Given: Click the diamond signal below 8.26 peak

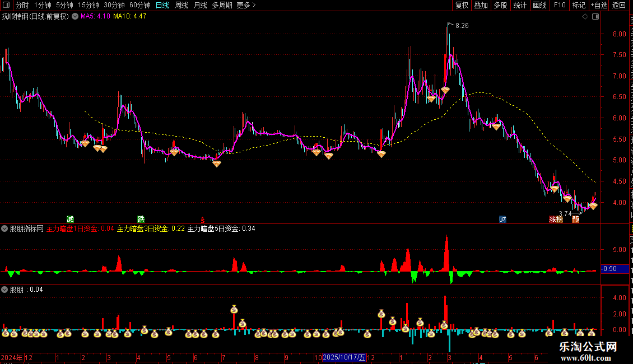Looking at the screenshot, I should (x=445, y=90).
